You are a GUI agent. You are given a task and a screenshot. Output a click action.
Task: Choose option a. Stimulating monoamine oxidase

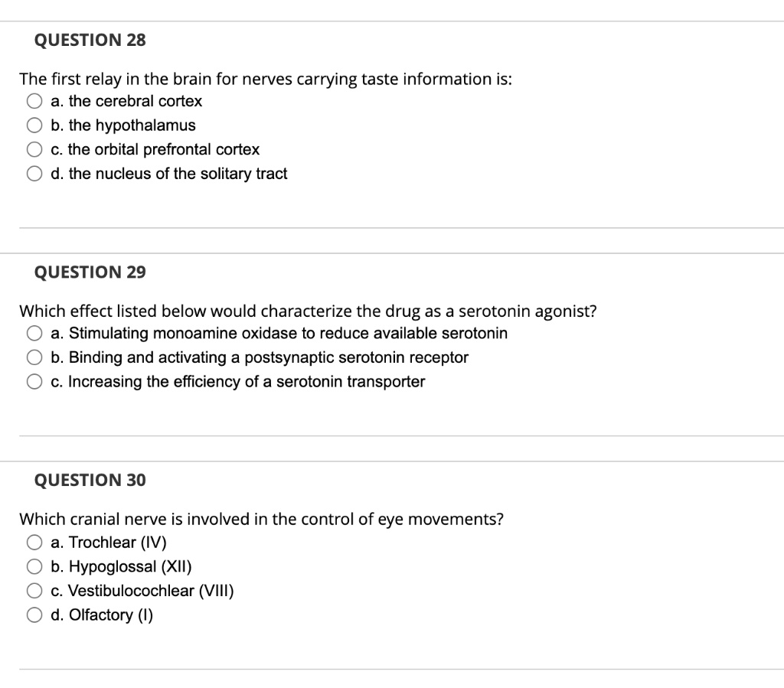pos(35,333)
